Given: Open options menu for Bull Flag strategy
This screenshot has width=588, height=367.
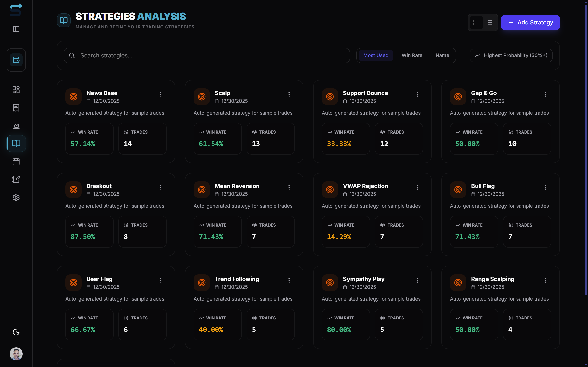Looking at the screenshot, I should click(x=545, y=187).
